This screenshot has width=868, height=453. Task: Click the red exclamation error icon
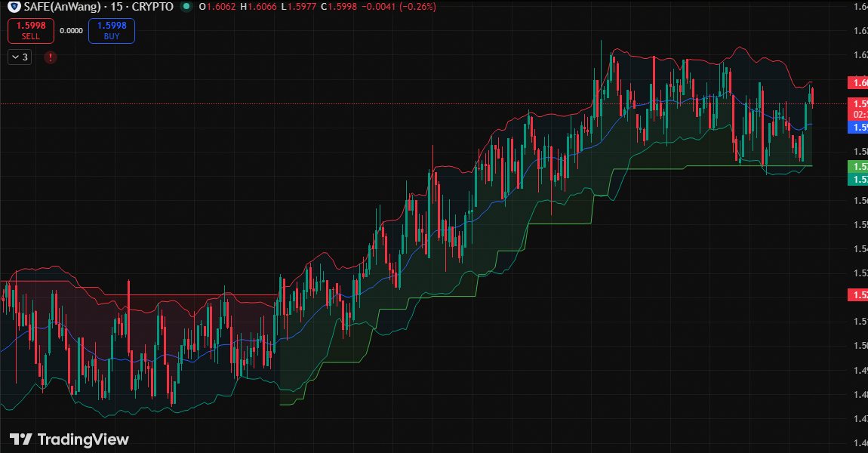(x=51, y=57)
